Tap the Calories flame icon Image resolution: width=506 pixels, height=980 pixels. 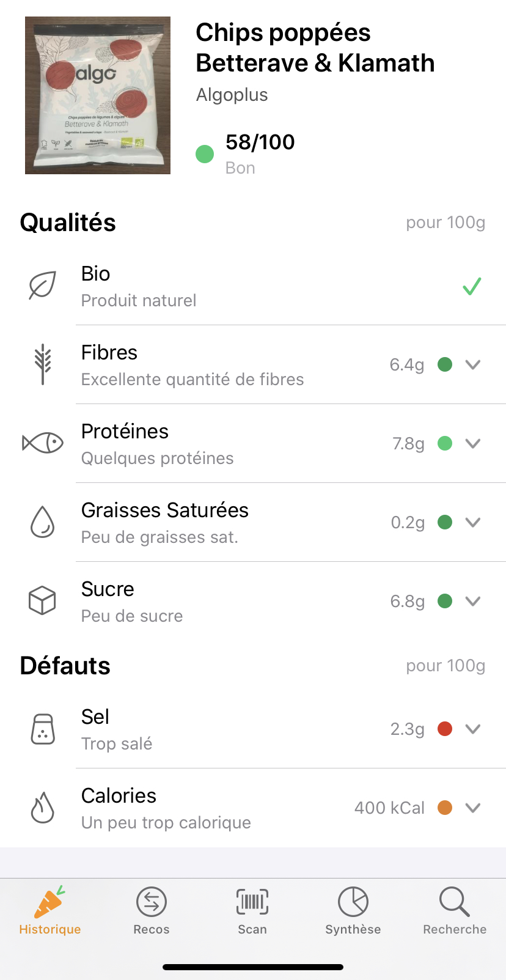[x=43, y=808]
